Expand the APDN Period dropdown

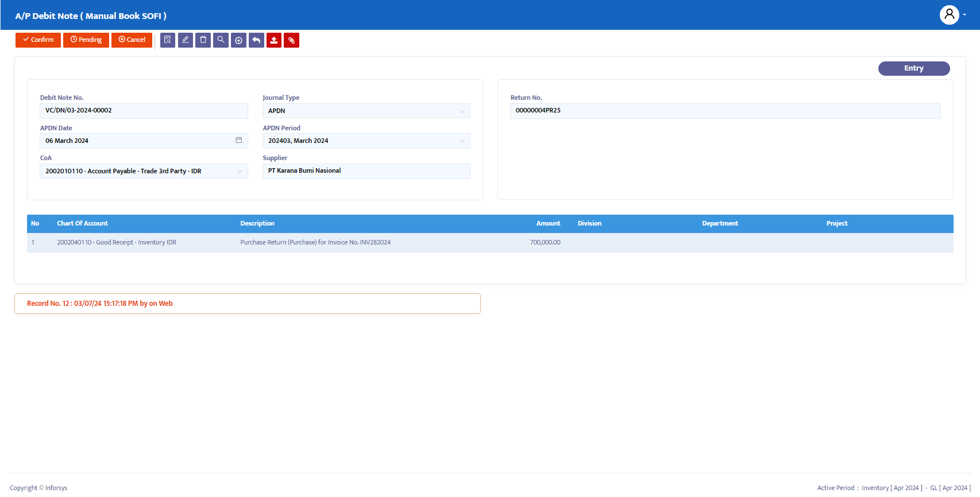pyautogui.click(x=366, y=141)
